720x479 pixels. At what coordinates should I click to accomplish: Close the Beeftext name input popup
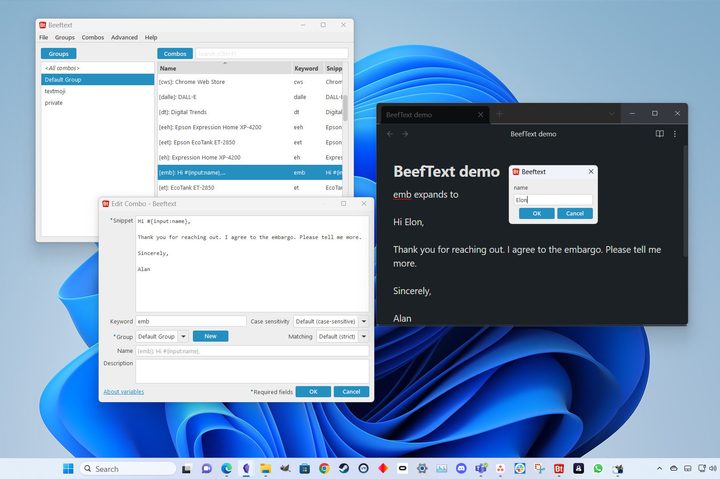click(591, 171)
